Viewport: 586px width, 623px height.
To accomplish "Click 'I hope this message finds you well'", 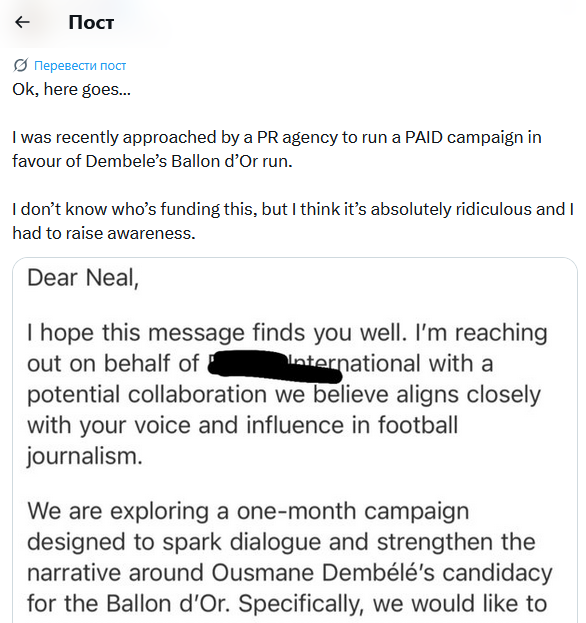I will click(217, 333).
